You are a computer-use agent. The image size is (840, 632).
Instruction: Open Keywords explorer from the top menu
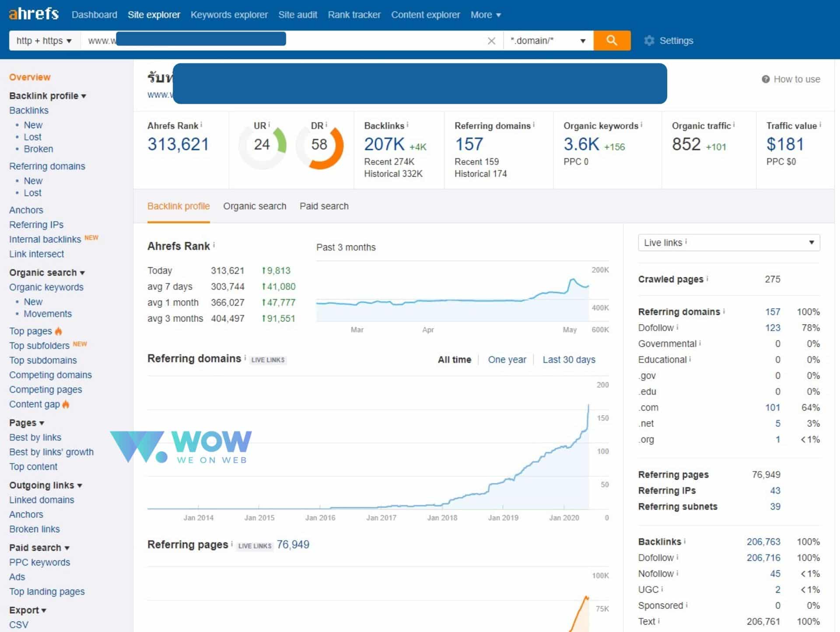pyautogui.click(x=229, y=14)
